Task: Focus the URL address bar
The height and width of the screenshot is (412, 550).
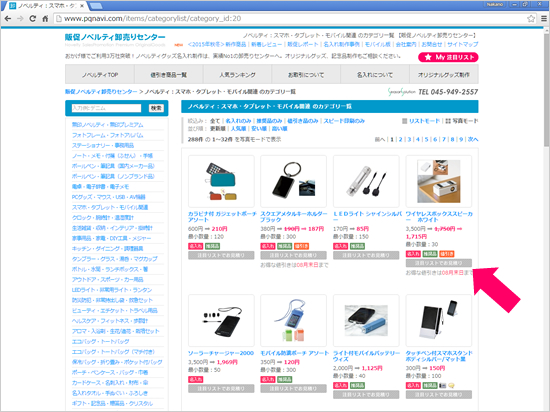Action: pos(291,19)
